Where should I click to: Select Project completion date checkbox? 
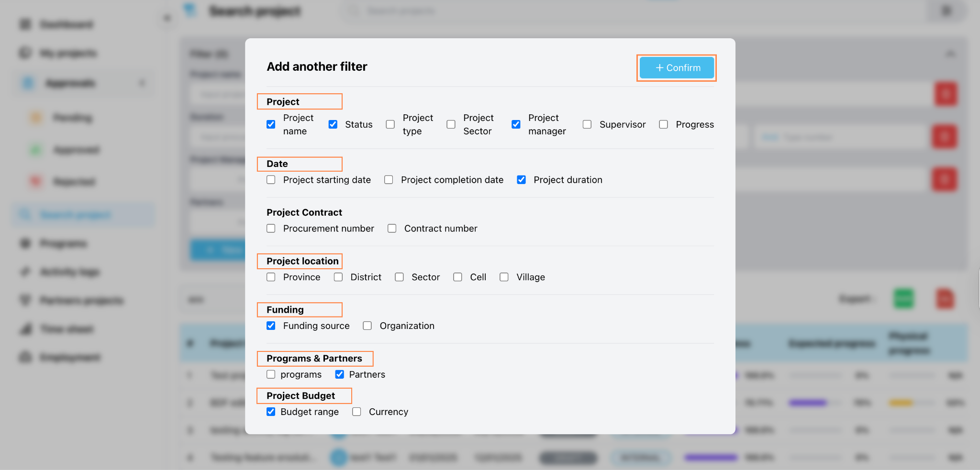[x=389, y=180]
